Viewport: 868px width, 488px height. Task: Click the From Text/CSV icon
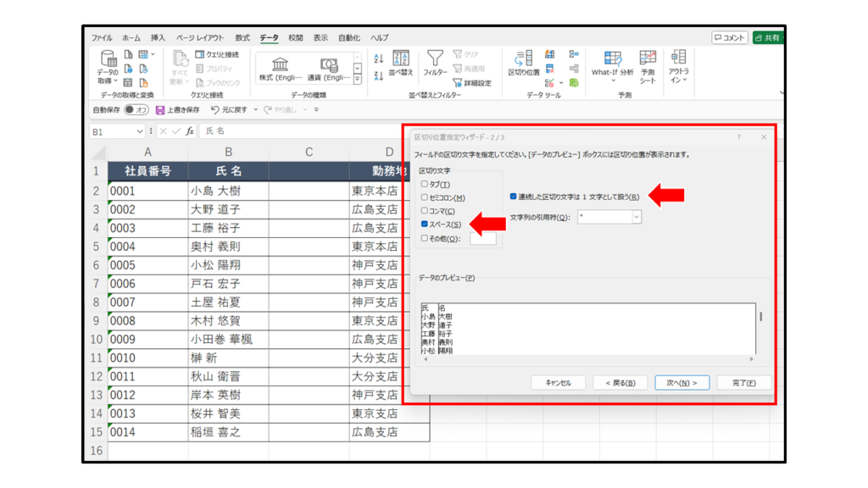(x=129, y=54)
